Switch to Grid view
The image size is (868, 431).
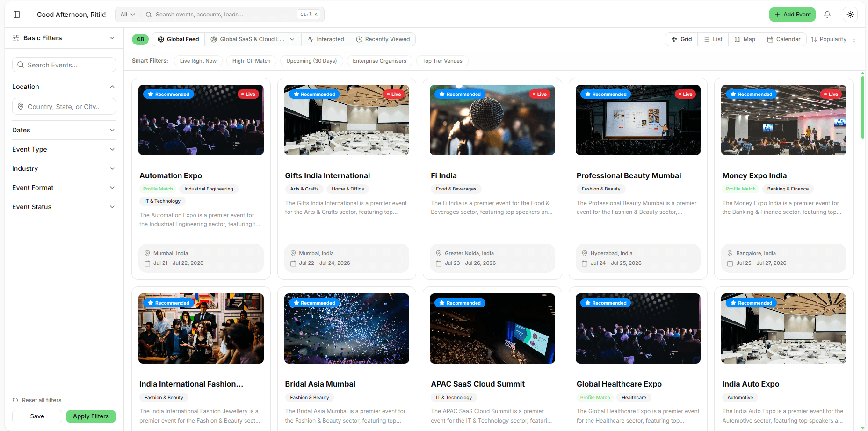[681, 39]
